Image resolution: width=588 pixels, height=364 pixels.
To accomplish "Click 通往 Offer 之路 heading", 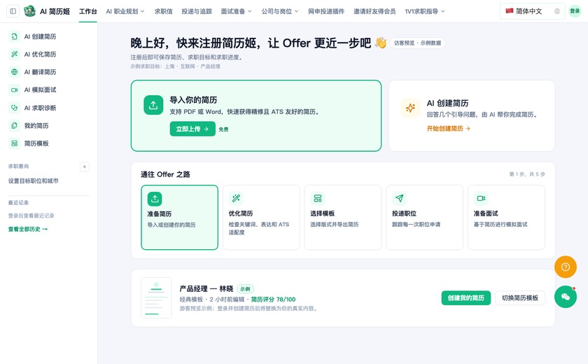I will coord(165,174).
